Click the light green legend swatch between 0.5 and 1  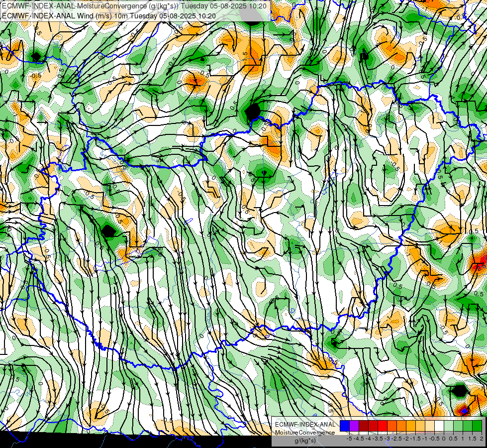coord(458,426)
